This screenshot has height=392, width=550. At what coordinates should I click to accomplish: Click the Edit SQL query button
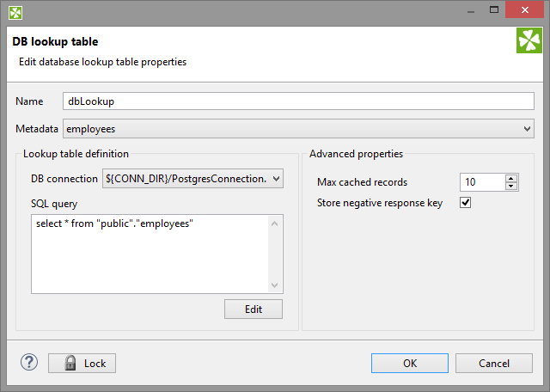pos(253,309)
